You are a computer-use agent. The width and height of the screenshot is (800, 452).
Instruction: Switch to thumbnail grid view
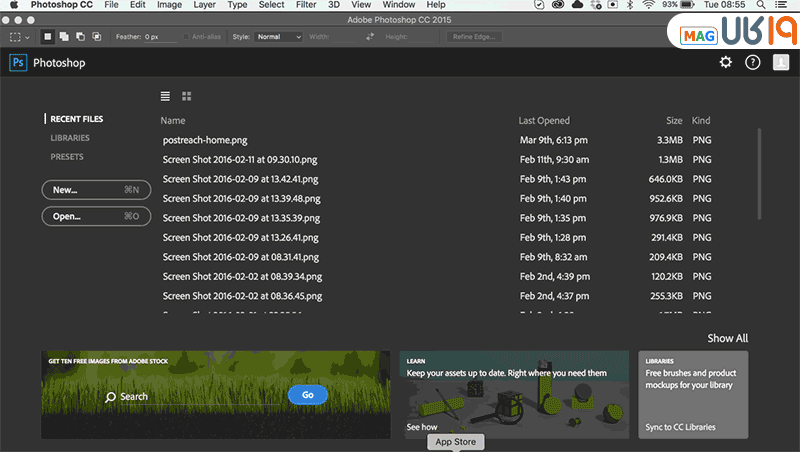pos(187,96)
